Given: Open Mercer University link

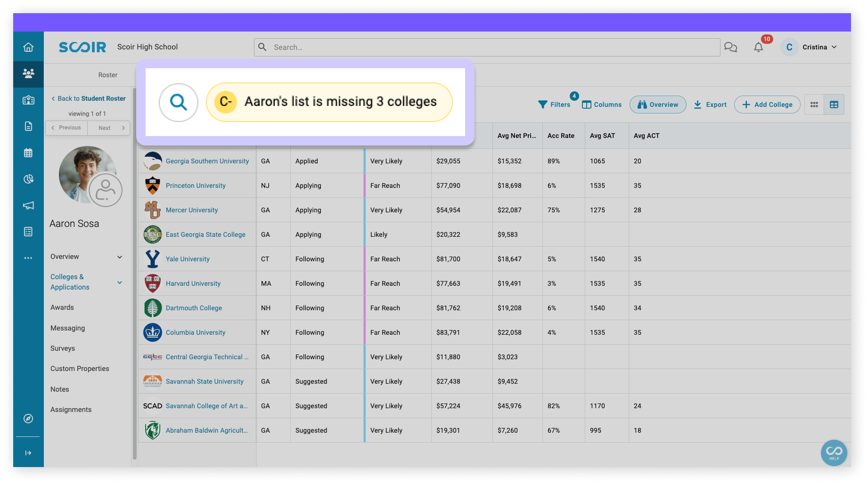Looking at the screenshot, I should point(192,210).
